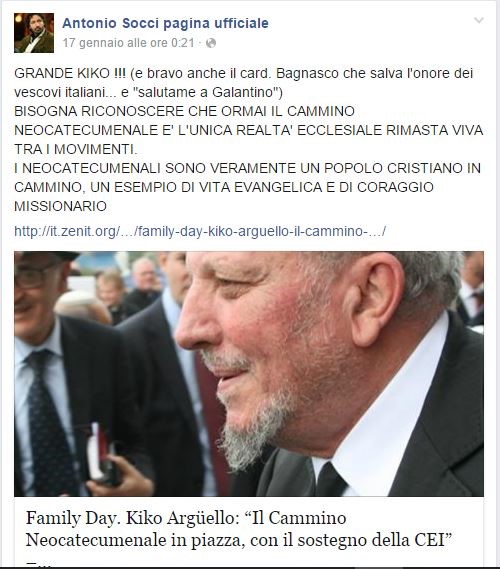Click the globe public audience icon

click(x=211, y=43)
